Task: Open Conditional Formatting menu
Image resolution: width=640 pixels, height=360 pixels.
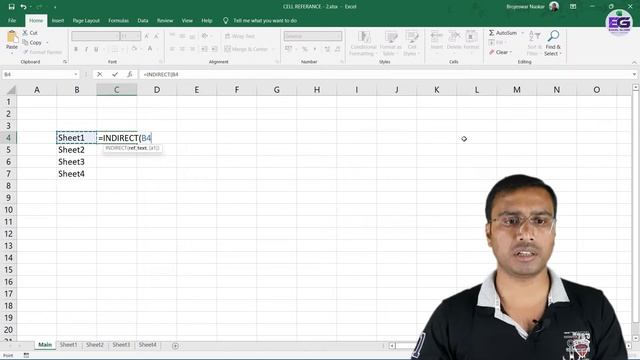Action: tap(363, 43)
